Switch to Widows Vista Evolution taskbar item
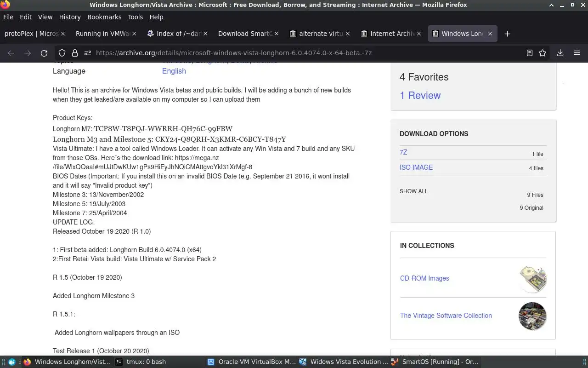The image size is (588, 368). click(343, 362)
